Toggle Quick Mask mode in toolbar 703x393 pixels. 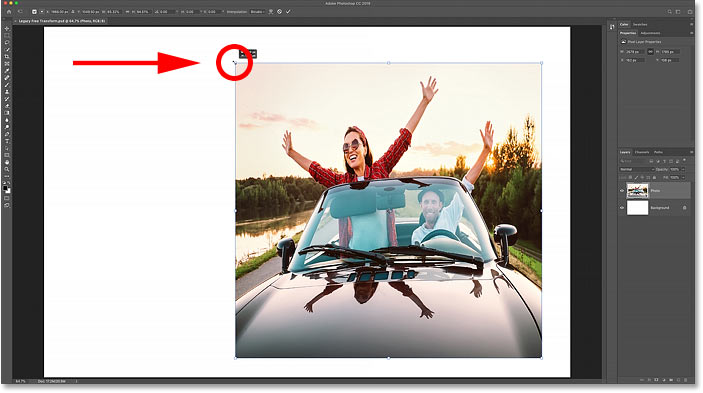pyautogui.click(x=7, y=198)
